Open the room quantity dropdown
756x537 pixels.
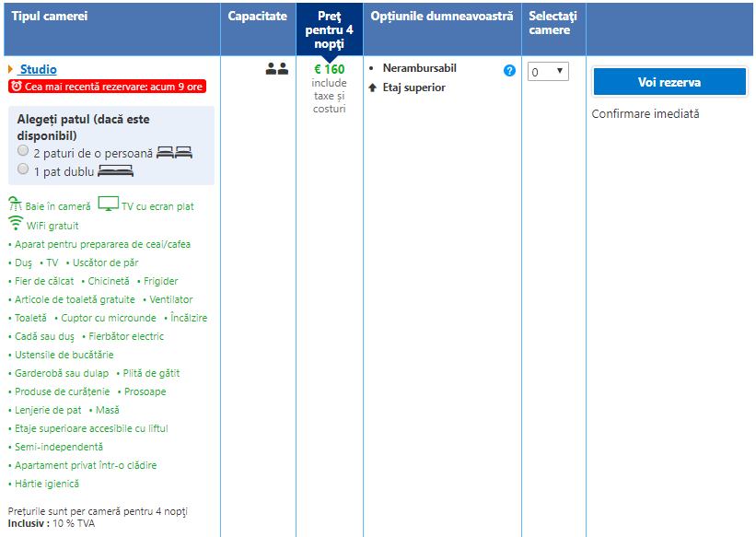(x=548, y=72)
